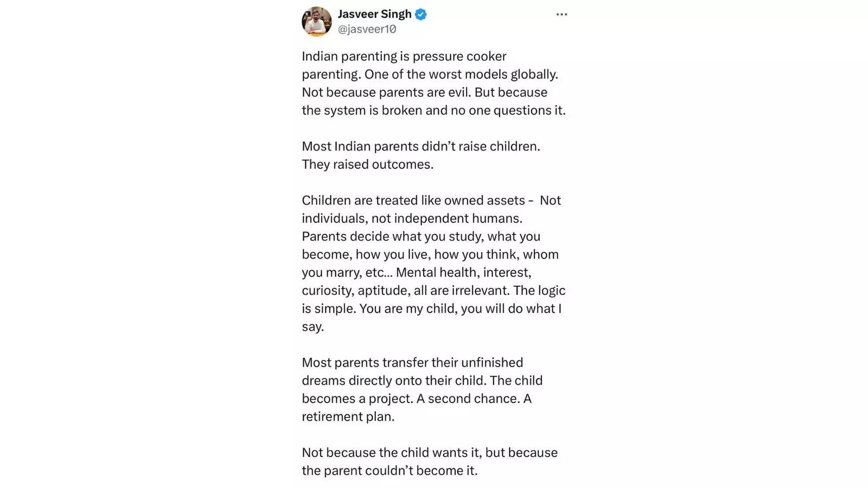Click the final paragraph of the tweet
868x488 pixels.
click(430, 461)
